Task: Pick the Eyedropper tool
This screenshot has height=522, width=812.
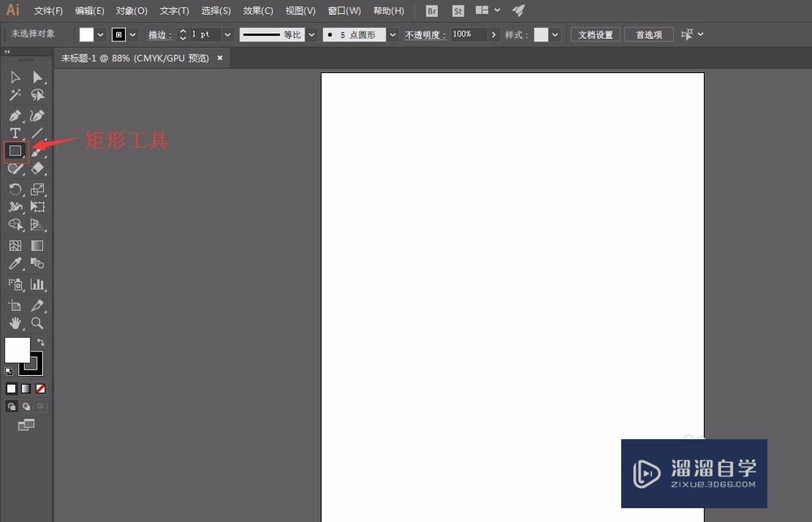Action: 15,263
